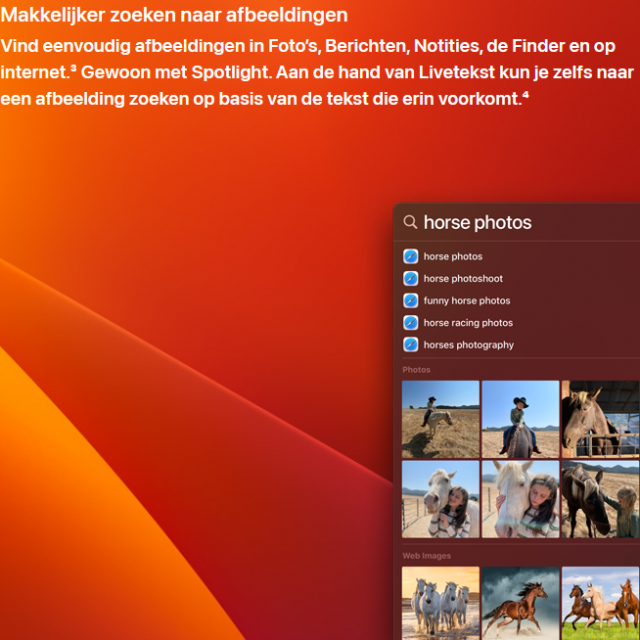Click the 'Web Images' section header
This screenshot has width=640, height=640.
click(x=427, y=556)
